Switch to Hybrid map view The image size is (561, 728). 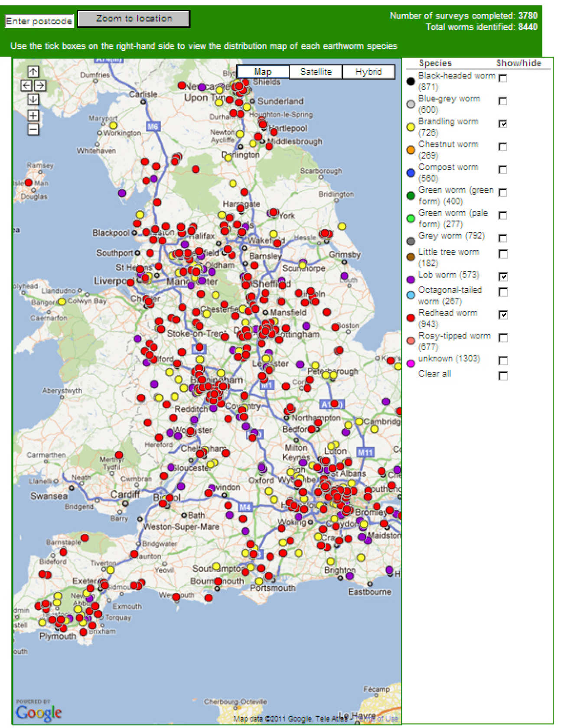click(369, 72)
